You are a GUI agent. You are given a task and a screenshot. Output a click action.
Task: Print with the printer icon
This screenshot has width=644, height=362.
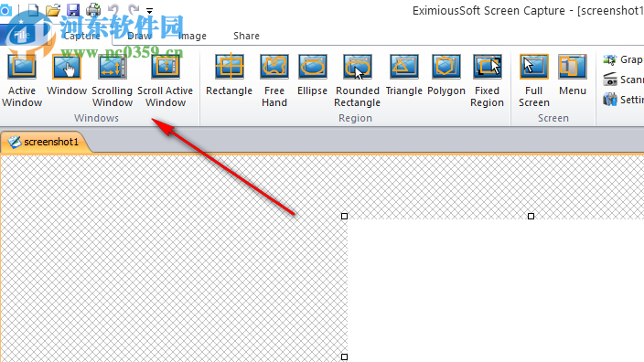click(93, 9)
